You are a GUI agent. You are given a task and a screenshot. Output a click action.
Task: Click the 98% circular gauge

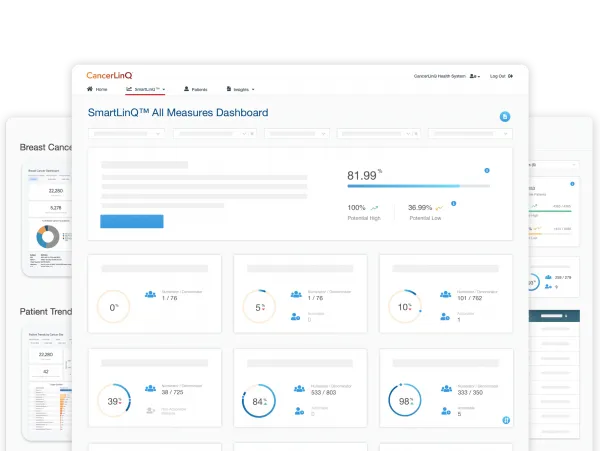405,401
